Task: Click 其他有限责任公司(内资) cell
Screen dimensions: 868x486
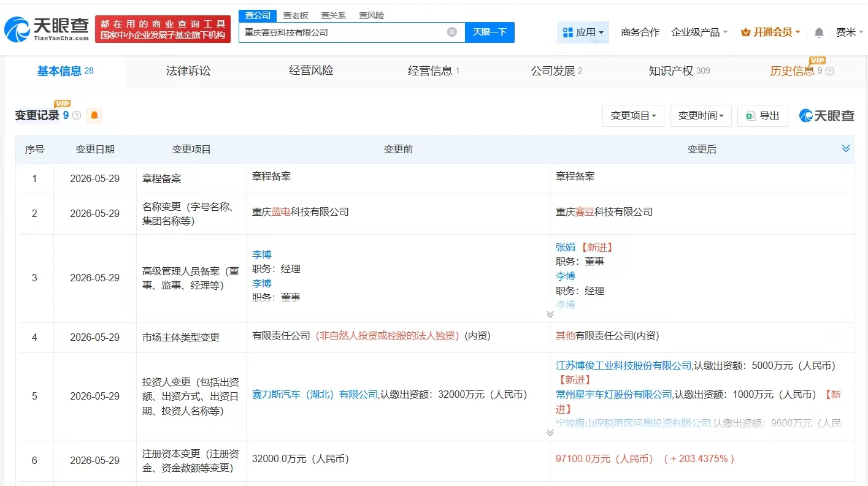Action: click(607, 336)
